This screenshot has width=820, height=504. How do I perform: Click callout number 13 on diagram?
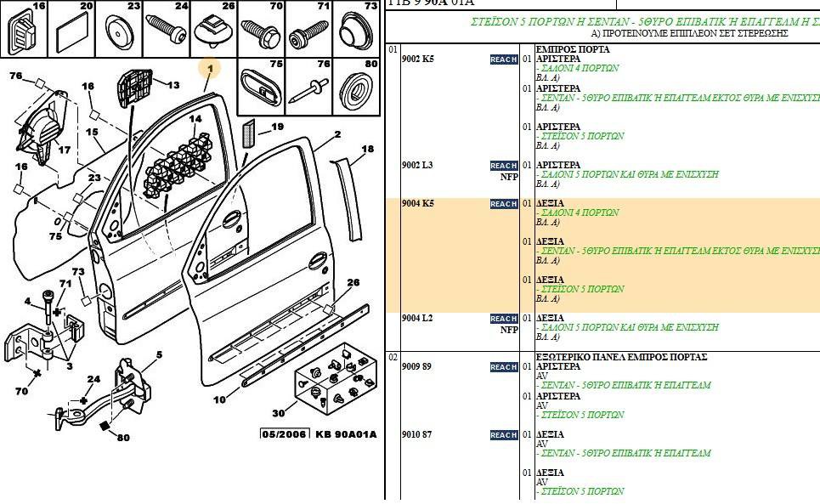pyautogui.click(x=173, y=85)
